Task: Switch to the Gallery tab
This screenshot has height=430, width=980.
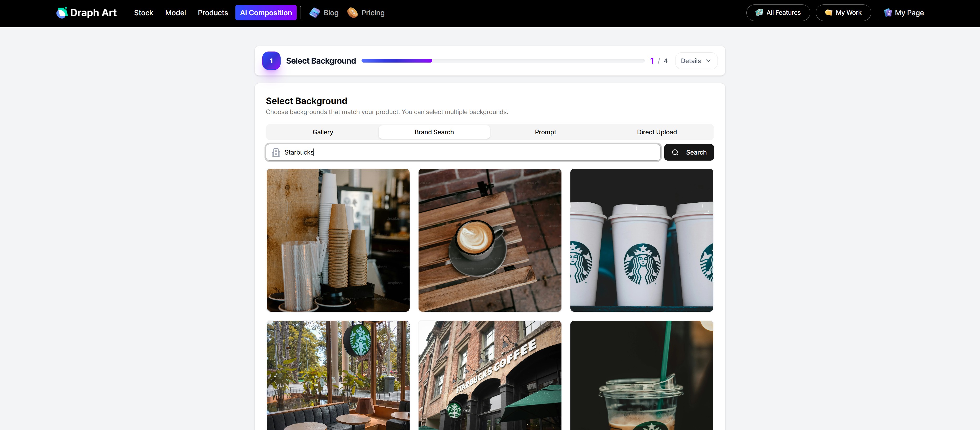Action: pos(323,132)
